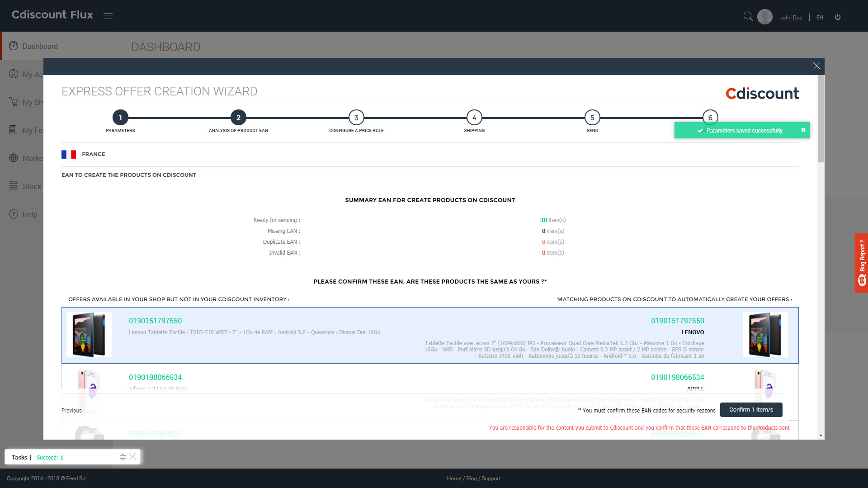Open Dashboard in the left sidebar
The image size is (868, 488).
coord(40,46)
